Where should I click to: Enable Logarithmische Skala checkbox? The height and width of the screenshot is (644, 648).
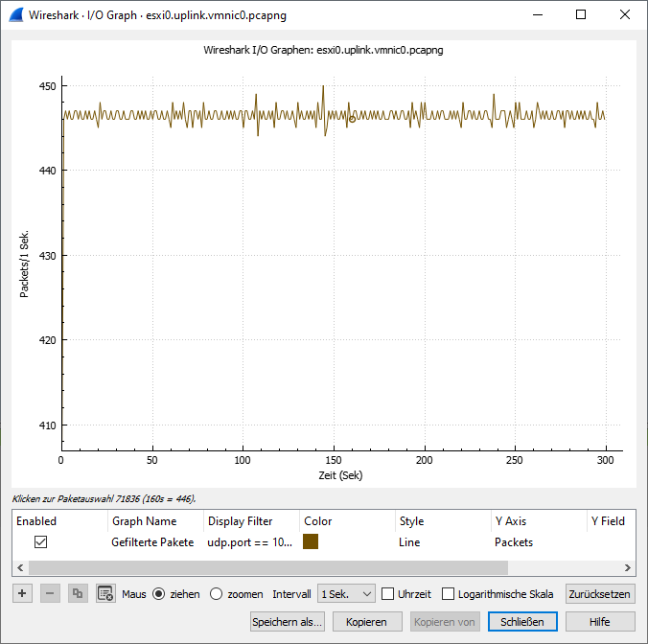click(448, 594)
